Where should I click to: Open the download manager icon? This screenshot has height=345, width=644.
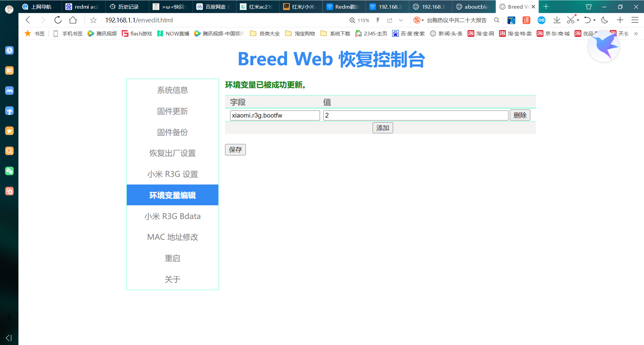(x=557, y=20)
